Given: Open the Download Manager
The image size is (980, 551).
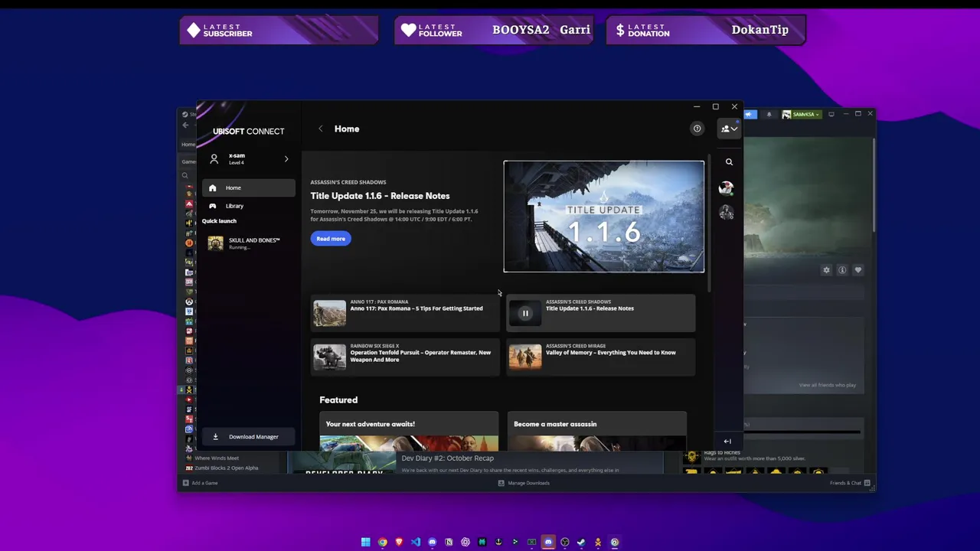Looking at the screenshot, I should click(x=248, y=437).
